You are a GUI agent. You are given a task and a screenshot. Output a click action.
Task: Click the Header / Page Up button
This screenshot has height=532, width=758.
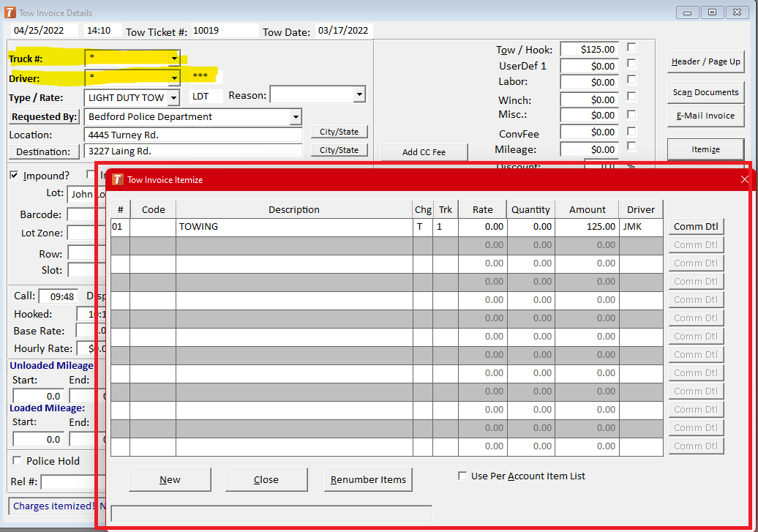coord(705,62)
